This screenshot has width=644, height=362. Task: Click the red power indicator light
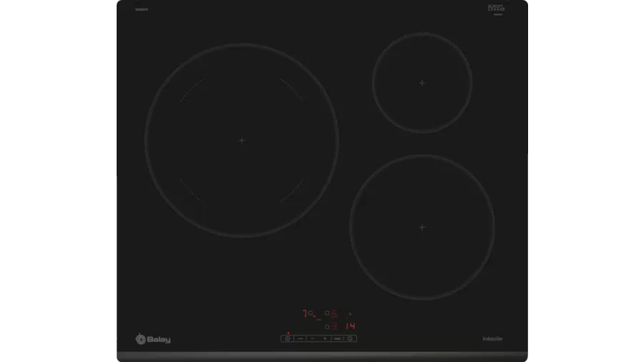(x=288, y=333)
